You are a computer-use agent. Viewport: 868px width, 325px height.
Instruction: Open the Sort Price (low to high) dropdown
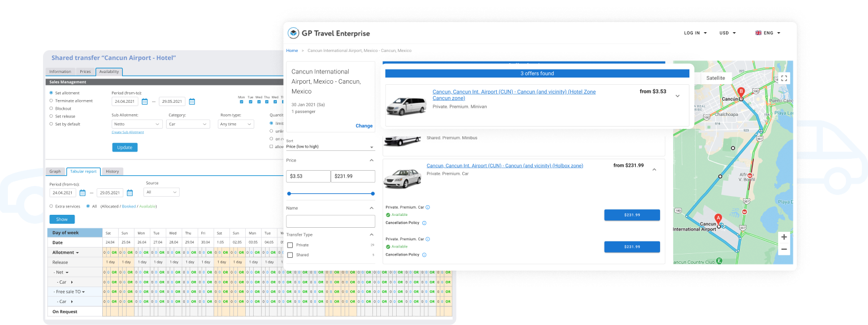pos(330,147)
